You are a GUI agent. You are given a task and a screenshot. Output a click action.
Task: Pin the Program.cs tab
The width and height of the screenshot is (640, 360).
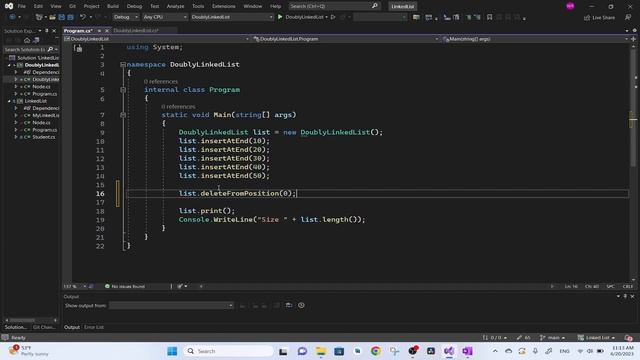(99, 31)
